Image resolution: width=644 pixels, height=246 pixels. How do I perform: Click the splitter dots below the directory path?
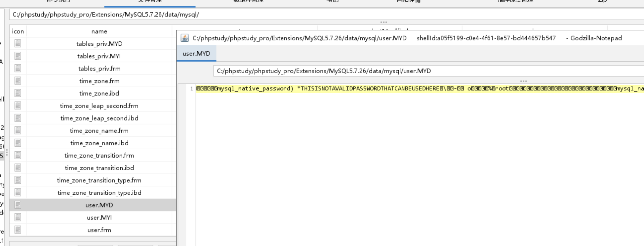pyautogui.click(x=383, y=22)
